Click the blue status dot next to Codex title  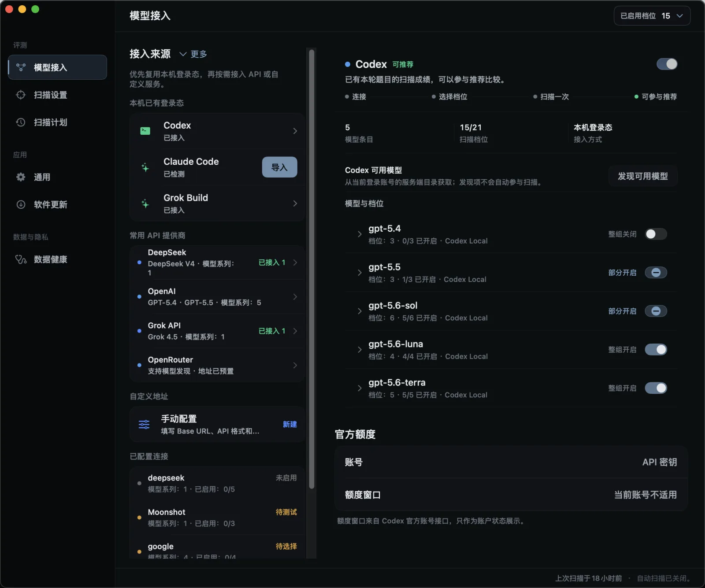tap(348, 64)
